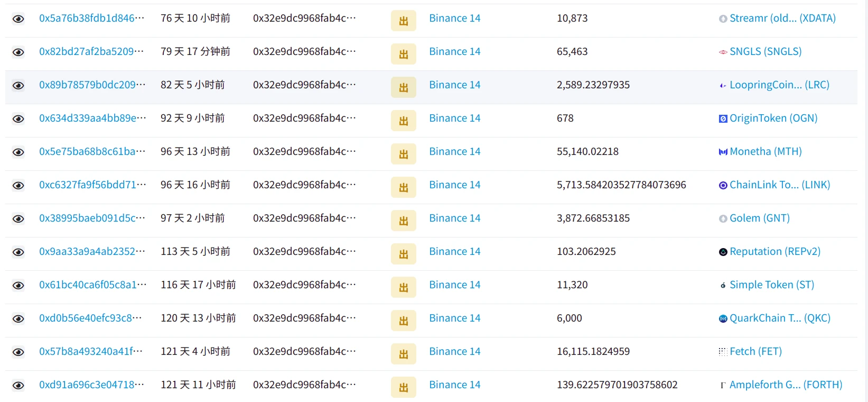868x402 pixels.
Task: Open quick view for transaction 0xc6327fa9f56bdd71
Action: click(x=18, y=186)
